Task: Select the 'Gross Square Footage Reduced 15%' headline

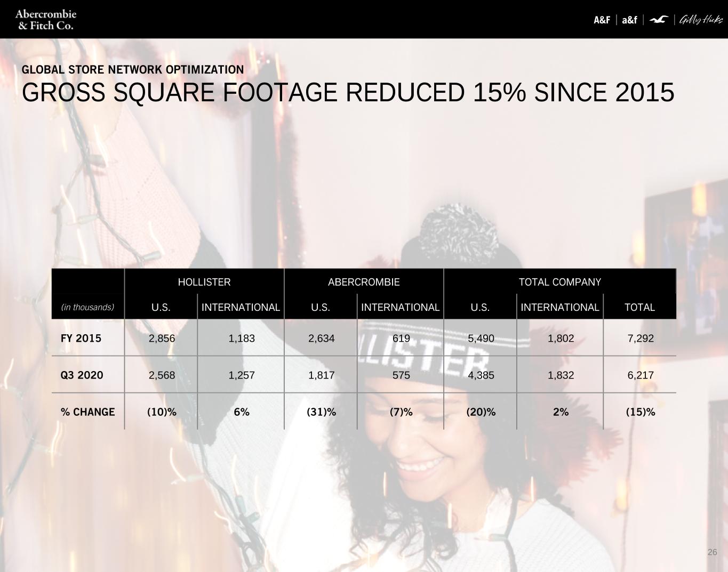Action: click(348, 93)
